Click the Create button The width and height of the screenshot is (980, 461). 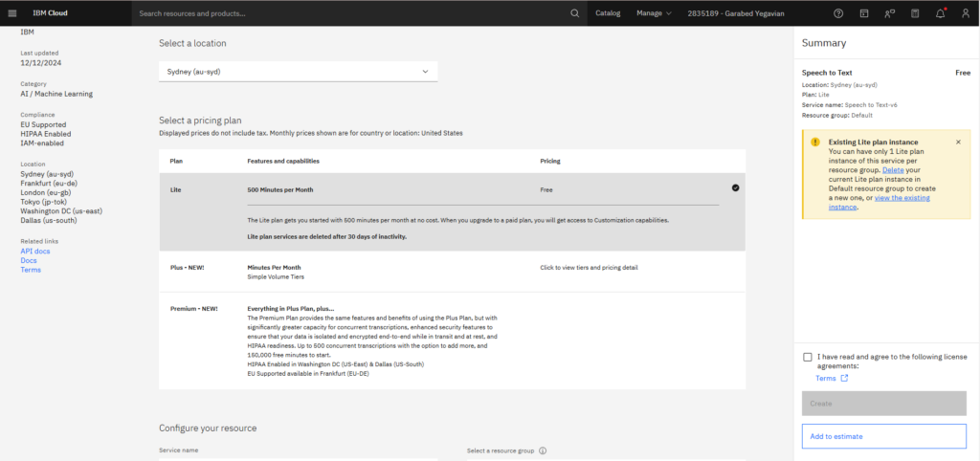883,404
